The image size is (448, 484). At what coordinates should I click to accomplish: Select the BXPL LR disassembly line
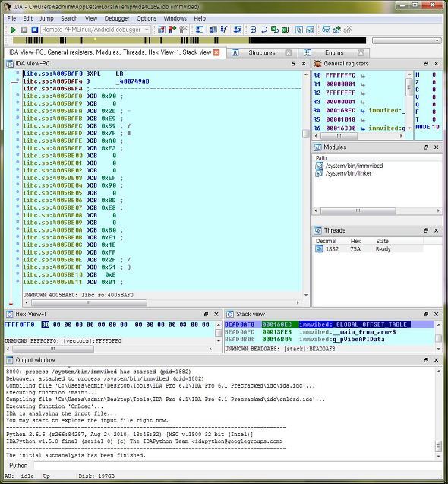click(162, 74)
